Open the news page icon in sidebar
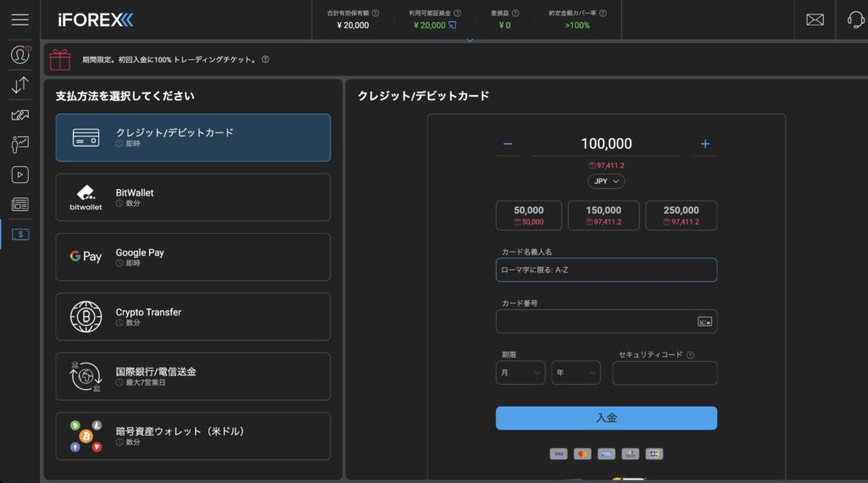This screenshot has height=483, width=868. tap(20, 204)
